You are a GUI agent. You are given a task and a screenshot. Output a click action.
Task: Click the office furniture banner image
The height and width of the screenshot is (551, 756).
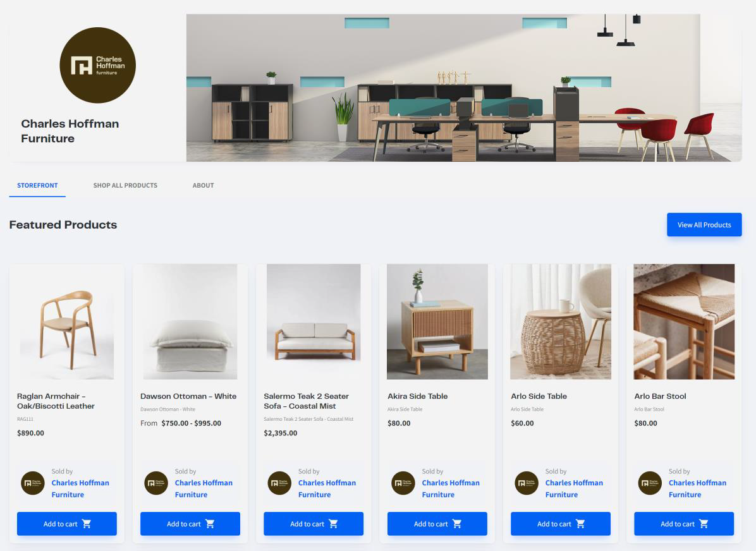tap(464, 88)
